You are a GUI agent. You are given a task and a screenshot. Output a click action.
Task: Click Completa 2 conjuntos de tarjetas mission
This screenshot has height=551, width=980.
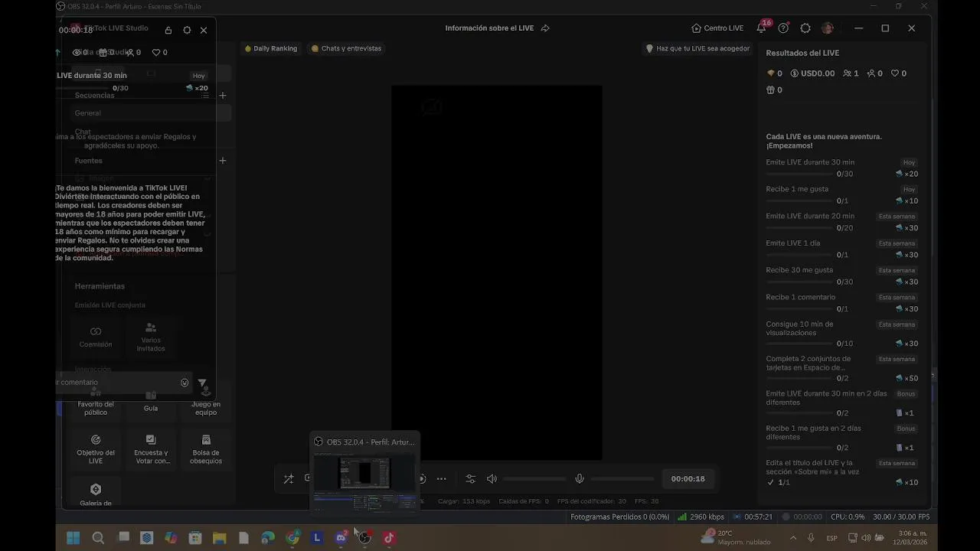pyautogui.click(x=841, y=368)
